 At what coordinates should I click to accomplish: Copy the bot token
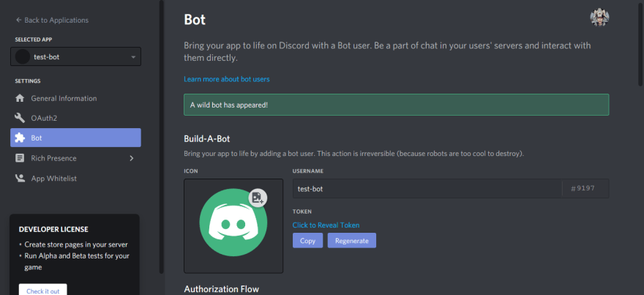pos(307,241)
